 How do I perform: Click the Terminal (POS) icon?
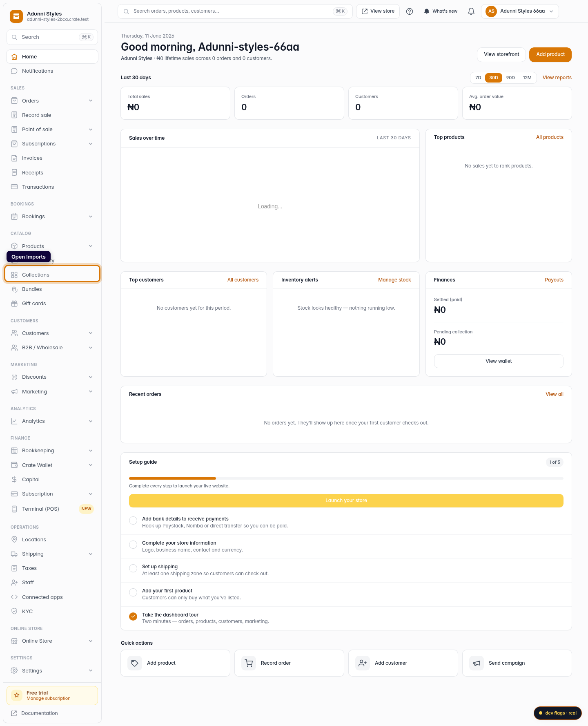click(14, 509)
